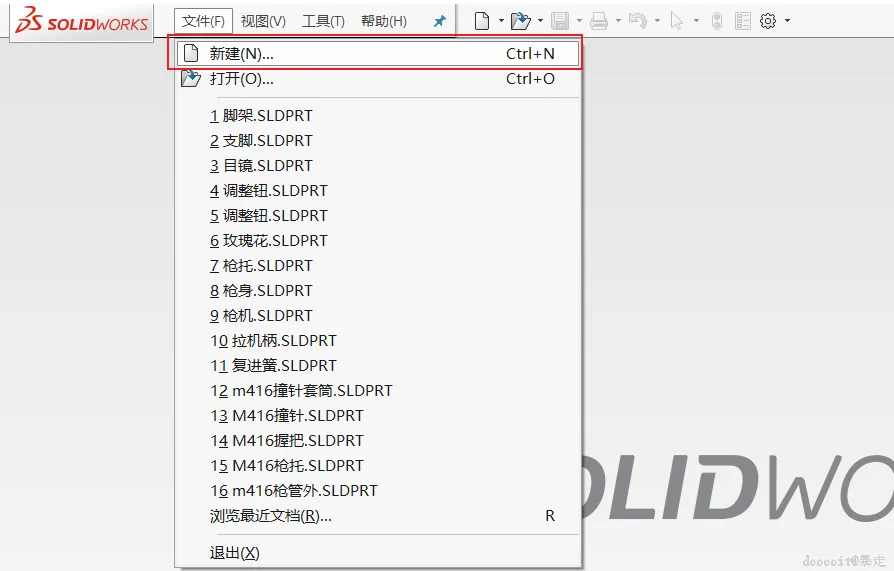Image resolution: width=894 pixels, height=571 pixels.
Task: Click the Rebuild traffic light icon
Action: click(x=717, y=21)
